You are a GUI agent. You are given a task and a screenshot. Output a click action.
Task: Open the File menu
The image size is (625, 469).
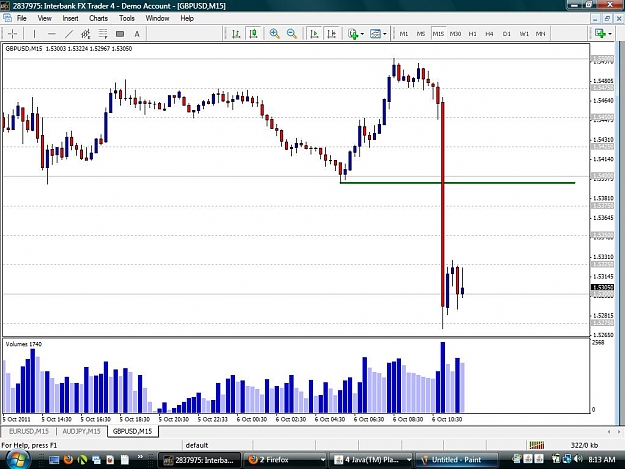click(x=22, y=18)
